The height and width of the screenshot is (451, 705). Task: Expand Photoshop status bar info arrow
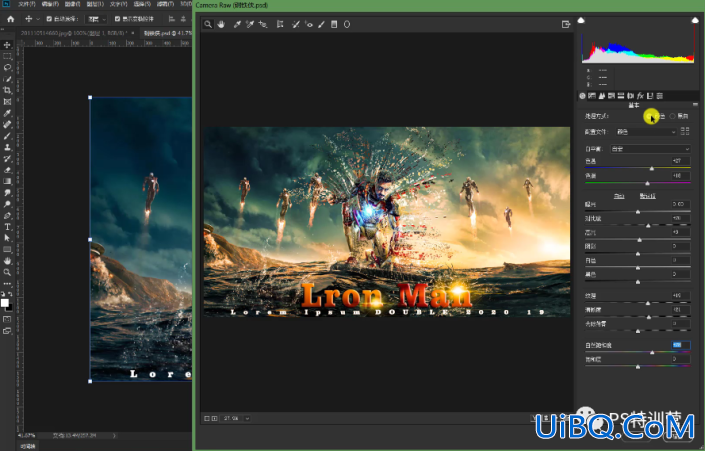(x=114, y=435)
